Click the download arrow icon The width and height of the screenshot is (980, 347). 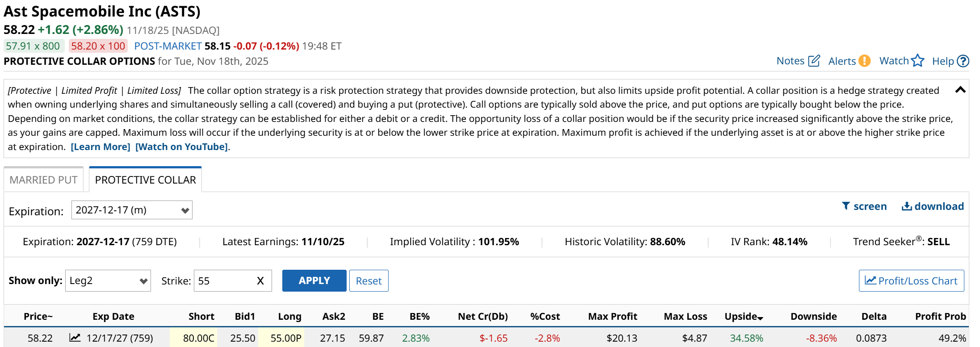click(906, 206)
